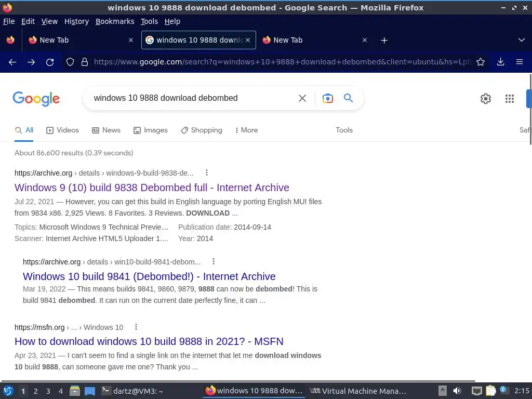Switch to workspace 2
The image size is (532, 399).
tap(36, 391)
